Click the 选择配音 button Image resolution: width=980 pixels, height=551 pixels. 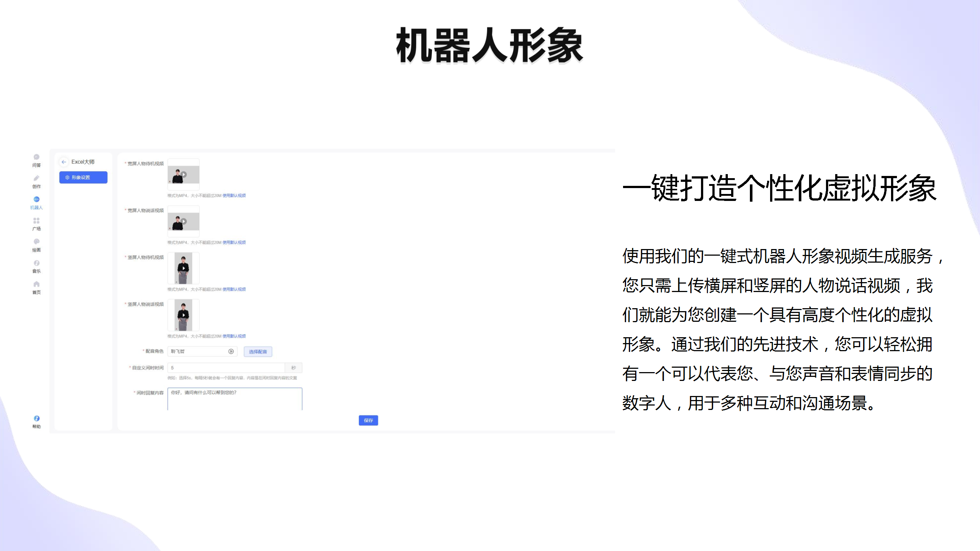[x=258, y=352]
